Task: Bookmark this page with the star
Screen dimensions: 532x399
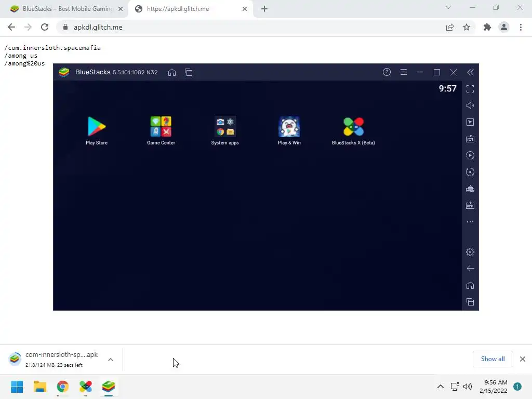Action: click(x=467, y=27)
